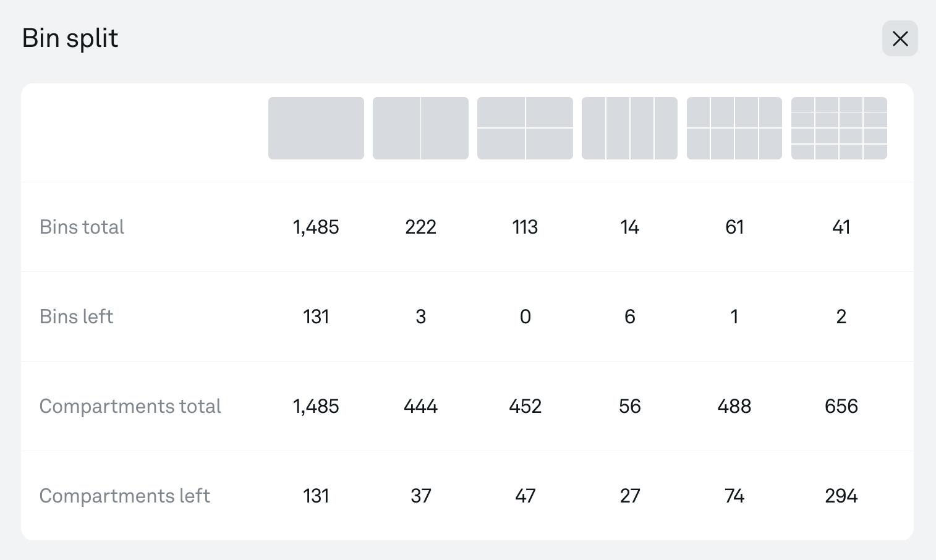
Task: Click Bins total value 222
Action: [420, 227]
